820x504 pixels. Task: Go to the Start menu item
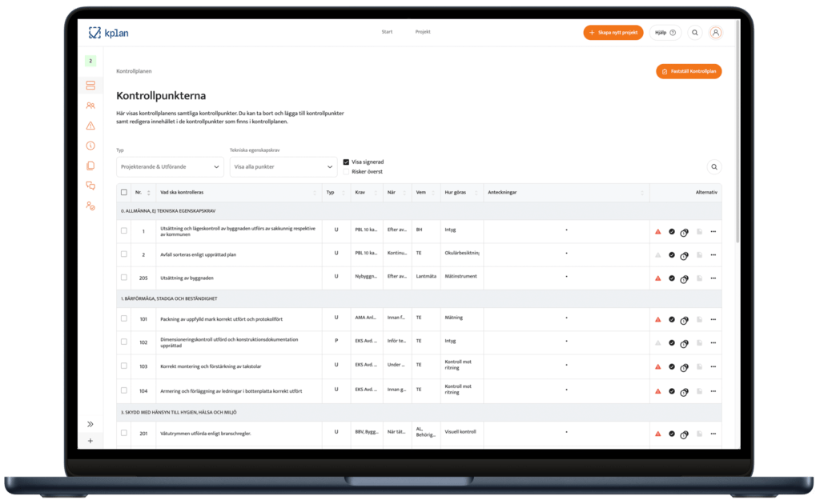point(387,32)
